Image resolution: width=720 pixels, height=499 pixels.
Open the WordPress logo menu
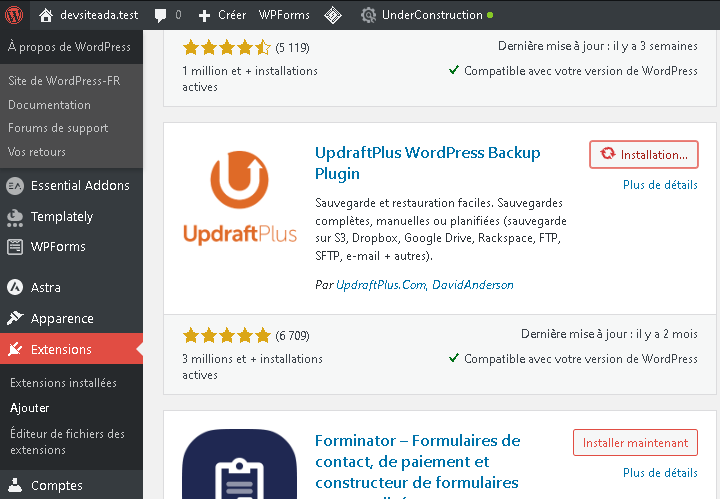tap(14, 15)
